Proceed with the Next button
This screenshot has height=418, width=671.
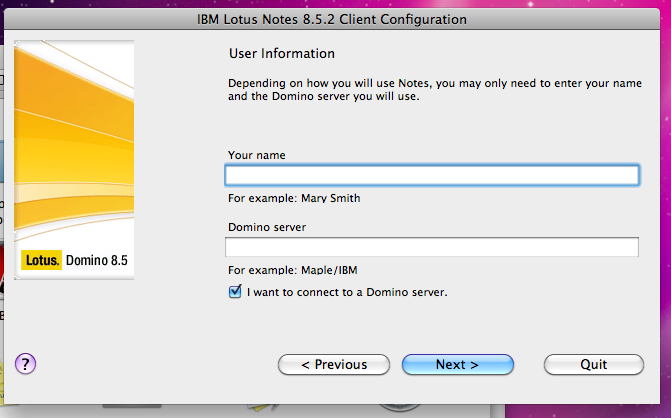457,365
